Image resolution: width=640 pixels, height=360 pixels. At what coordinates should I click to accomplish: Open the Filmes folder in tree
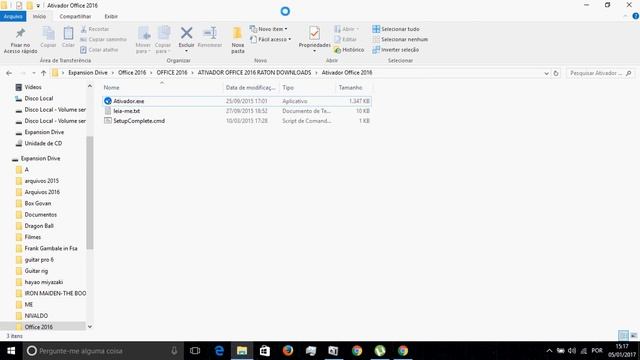tap(32, 237)
